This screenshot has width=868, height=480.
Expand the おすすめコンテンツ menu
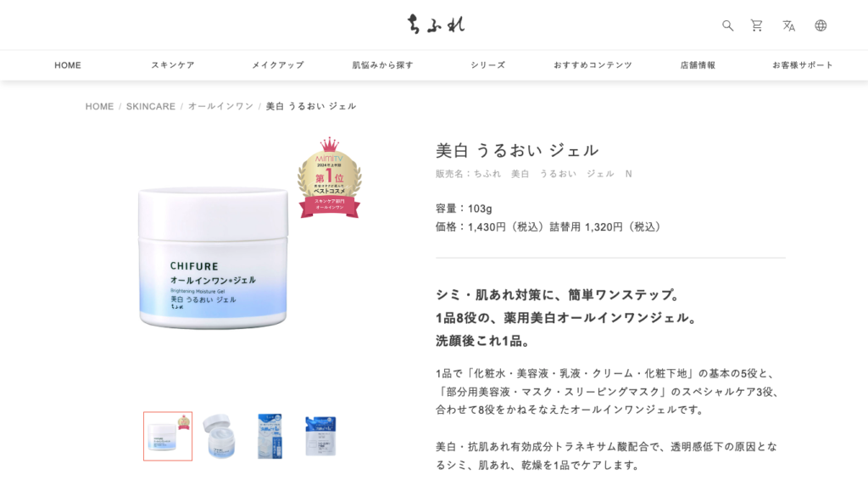tap(593, 65)
